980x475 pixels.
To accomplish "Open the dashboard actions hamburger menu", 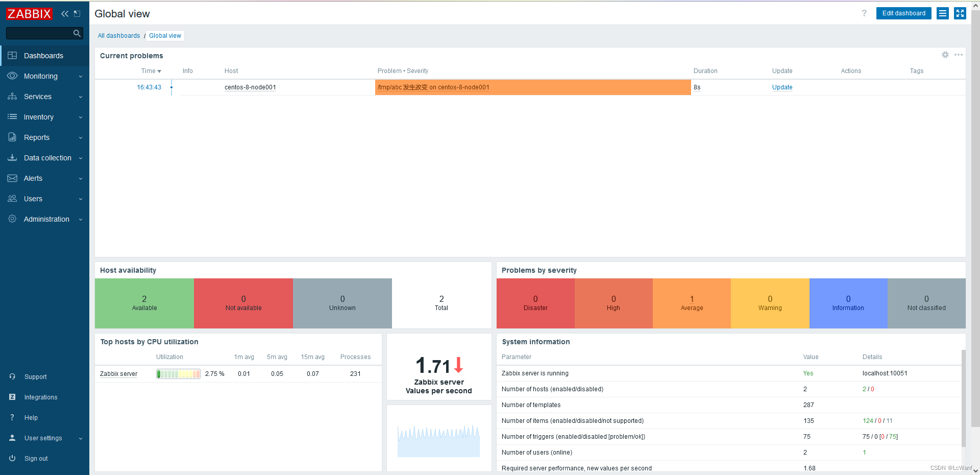I will click(943, 13).
